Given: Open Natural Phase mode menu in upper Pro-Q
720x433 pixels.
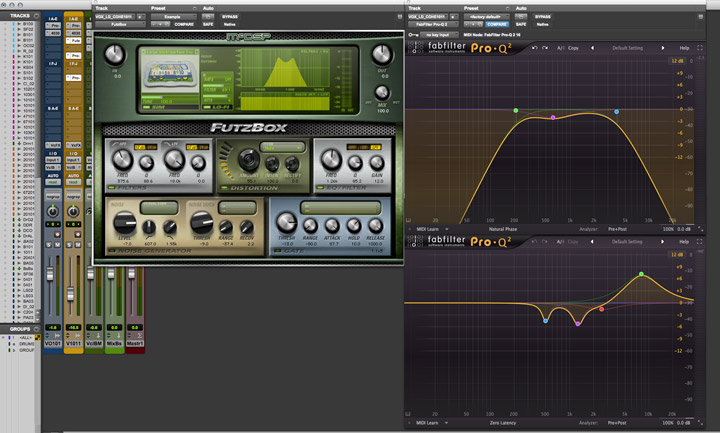Looking at the screenshot, I should click(x=502, y=229).
